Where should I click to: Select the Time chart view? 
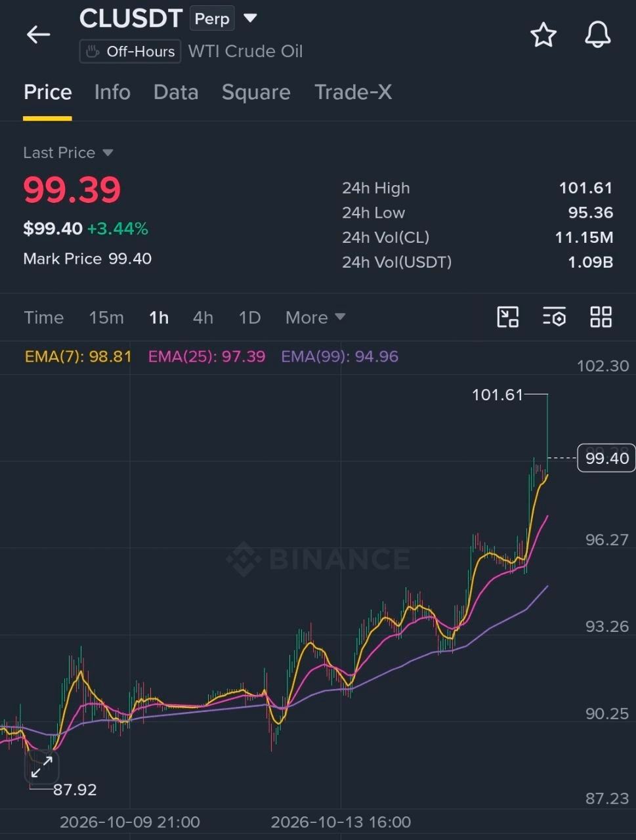point(44,318)
